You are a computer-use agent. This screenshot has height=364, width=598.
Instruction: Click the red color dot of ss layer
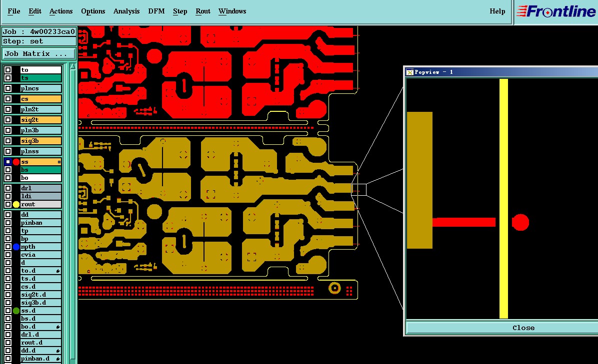[x=16, y=162]
